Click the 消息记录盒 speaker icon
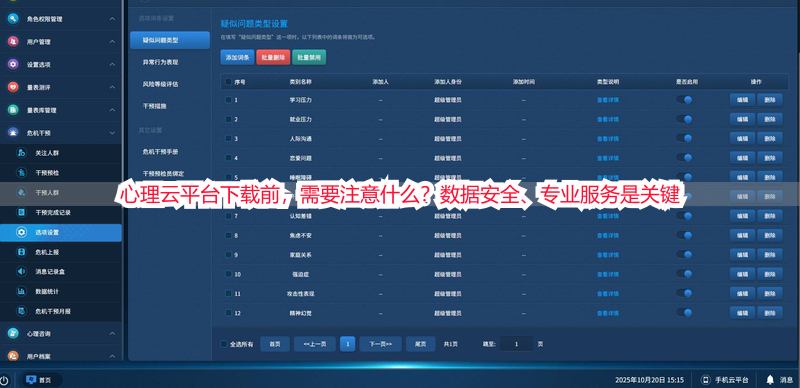This screenshot has height=388, width=800. [x=21, y=272]
